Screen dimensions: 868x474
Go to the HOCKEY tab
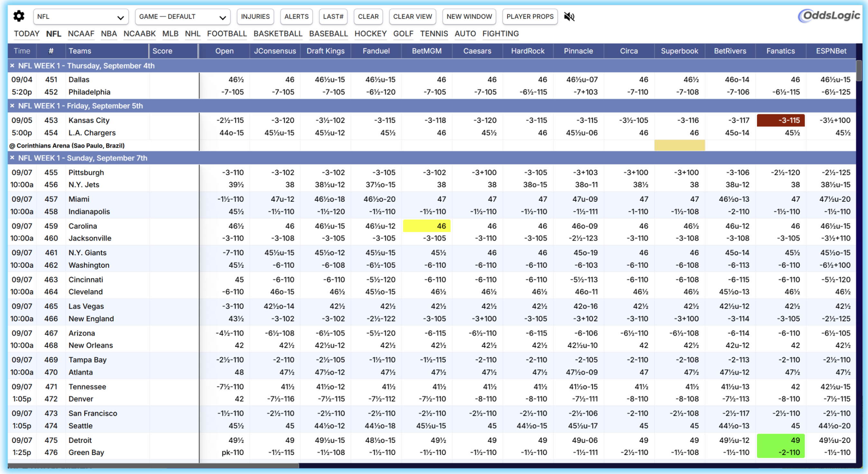coord(370,34)
